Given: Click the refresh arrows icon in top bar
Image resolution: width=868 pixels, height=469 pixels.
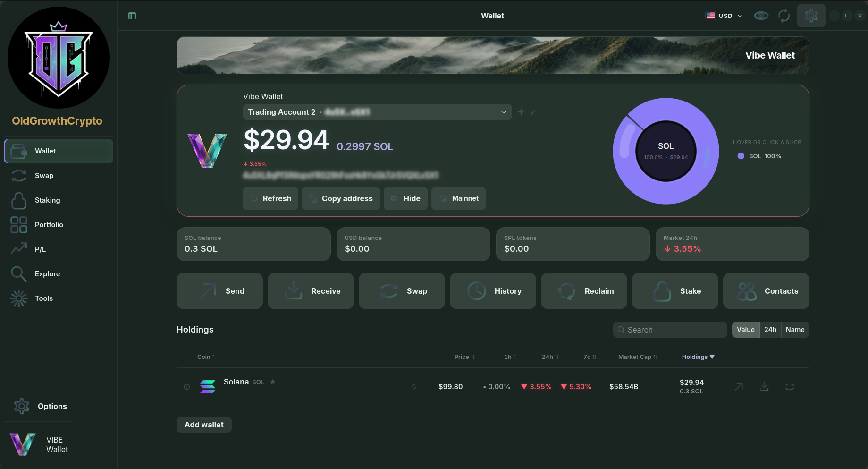Looking at the screenshot, I should (x=784, y=16).
